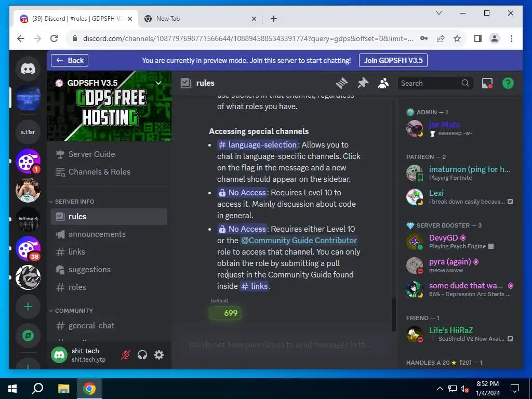Screen dimensions: 532x399
Task: Click the shit.tech user panel avatar
Action: tap(59, 355)
